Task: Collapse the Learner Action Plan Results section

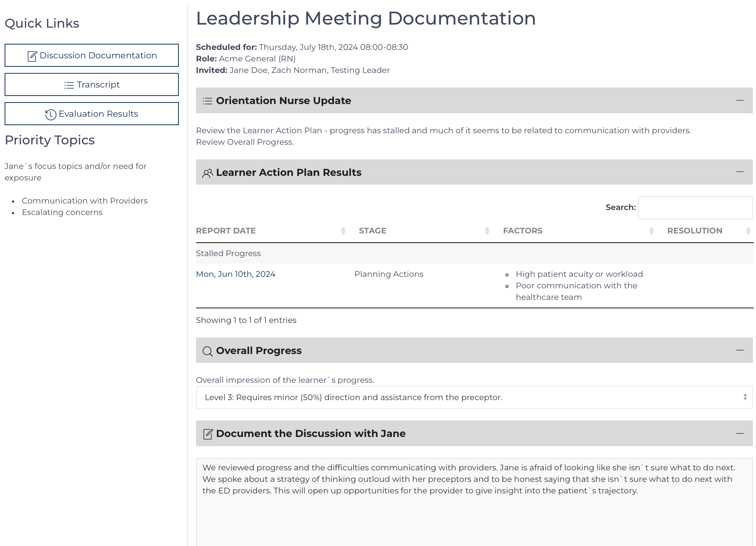Action: tap(740, 172)
